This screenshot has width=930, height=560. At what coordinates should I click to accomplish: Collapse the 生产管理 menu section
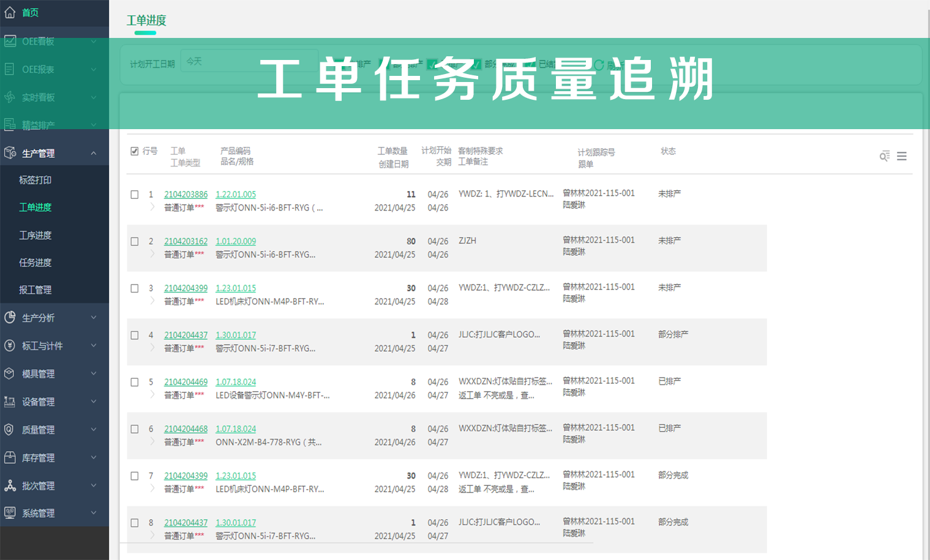54,152
